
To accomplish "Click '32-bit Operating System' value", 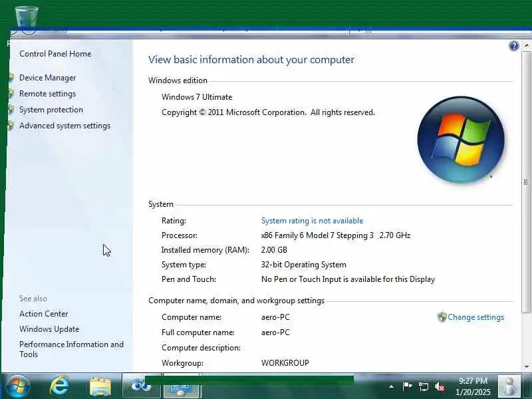I will point(304,264).
